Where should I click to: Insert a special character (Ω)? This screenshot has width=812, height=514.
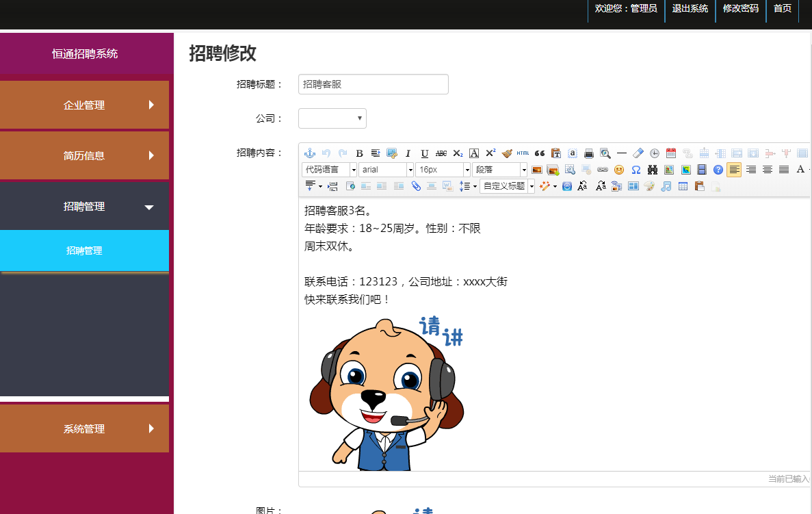coord(634,170)
